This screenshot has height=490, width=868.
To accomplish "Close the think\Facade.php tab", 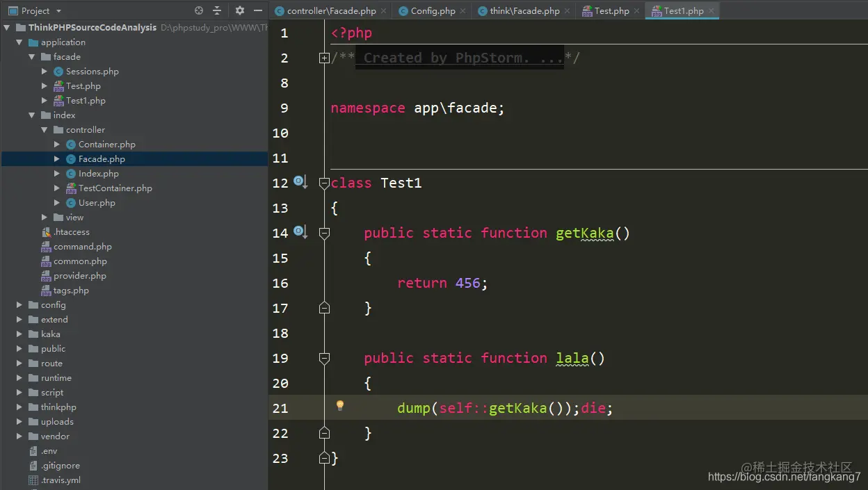I will point(567,11).
